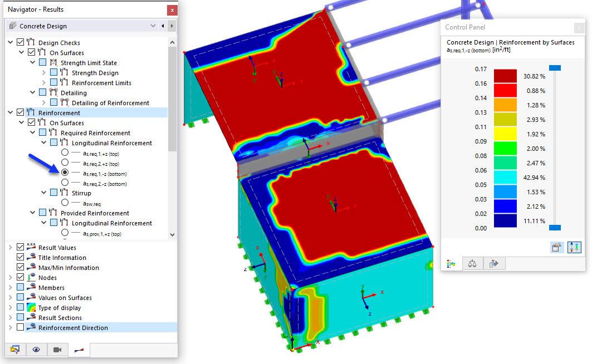Select the Longitudinal Reinforcement under Required
The image size is (592, 364).
pyautogui.click(x=112, y=143)
